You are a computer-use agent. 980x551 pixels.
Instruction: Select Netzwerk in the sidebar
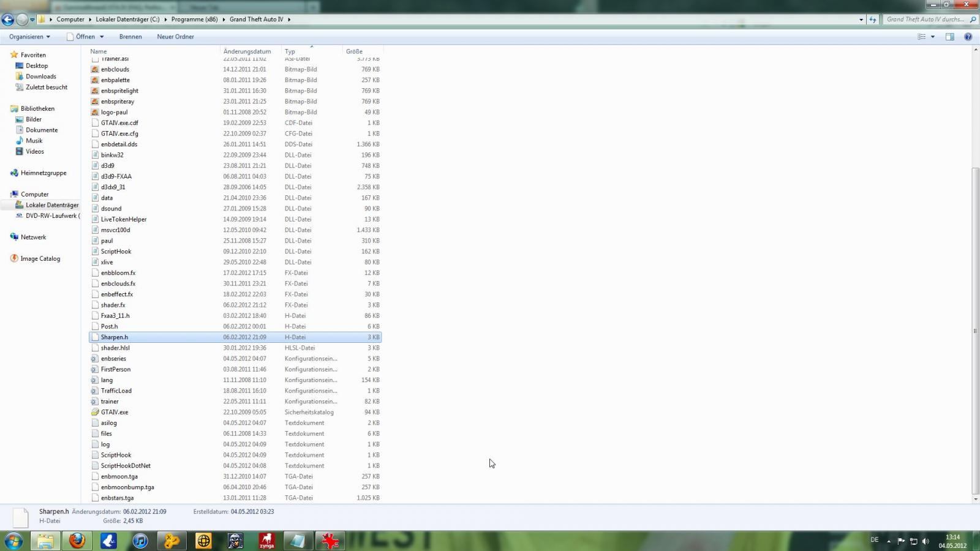[33, 237]
